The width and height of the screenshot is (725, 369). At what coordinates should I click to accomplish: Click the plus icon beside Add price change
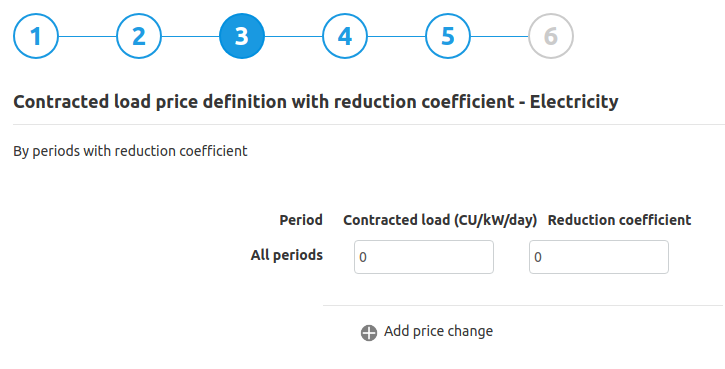click(369, 332)
